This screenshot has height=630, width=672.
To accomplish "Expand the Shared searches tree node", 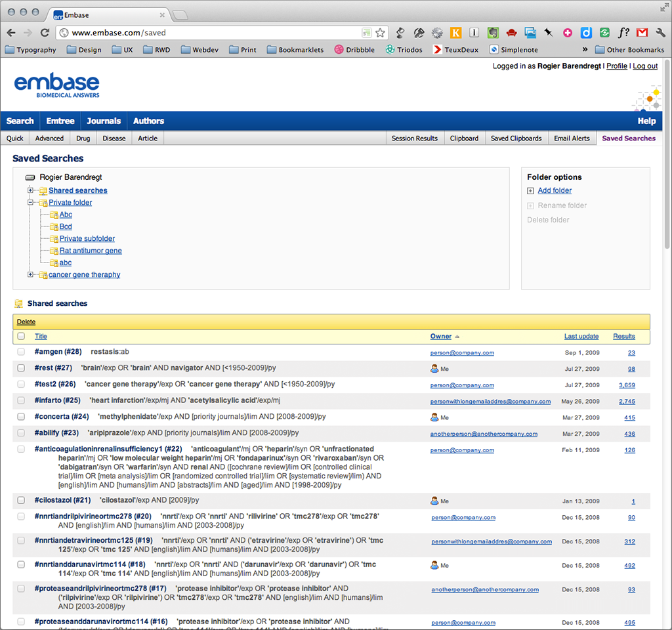I will point(30,190).
